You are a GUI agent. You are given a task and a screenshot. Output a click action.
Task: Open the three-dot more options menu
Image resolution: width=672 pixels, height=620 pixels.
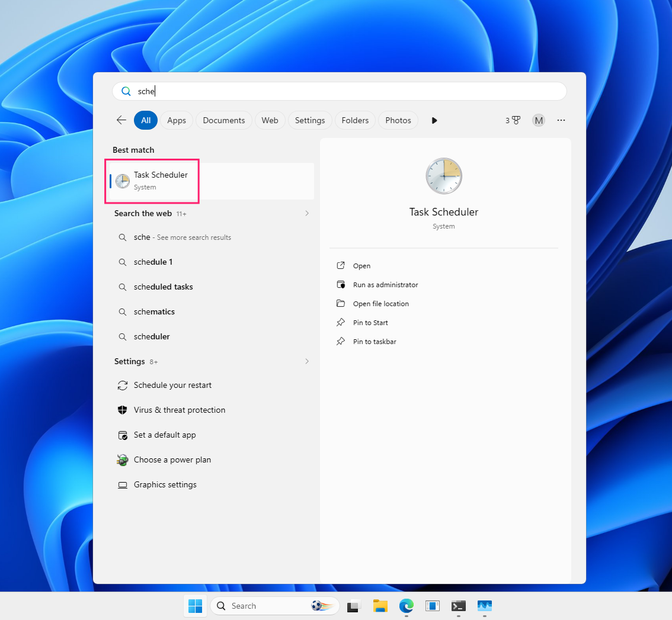coord(561,120)
